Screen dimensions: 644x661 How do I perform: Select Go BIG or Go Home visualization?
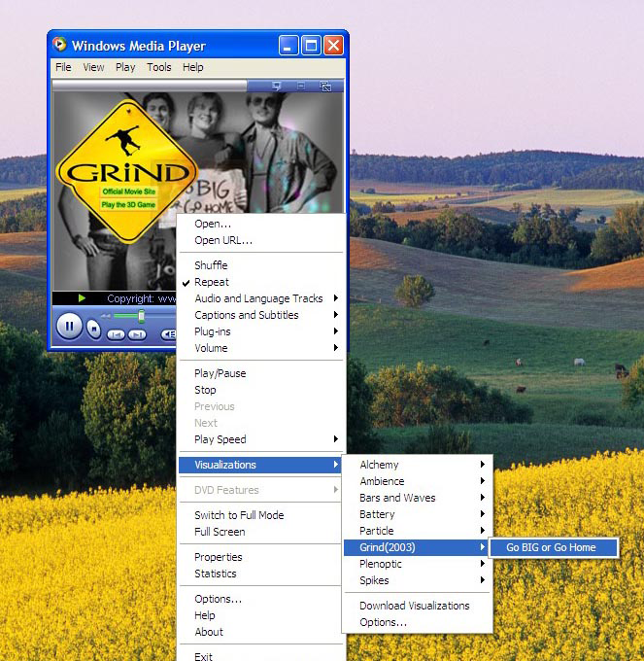(554, 547)
